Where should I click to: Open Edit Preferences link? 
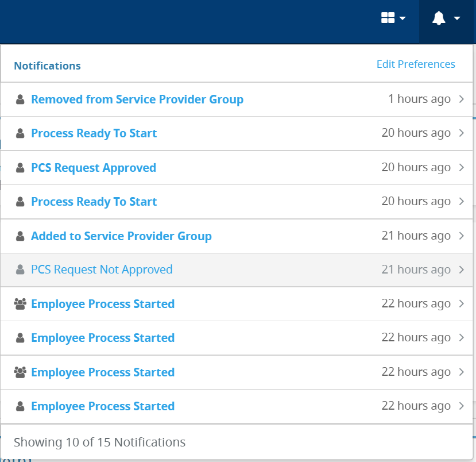tap(416, 64)
